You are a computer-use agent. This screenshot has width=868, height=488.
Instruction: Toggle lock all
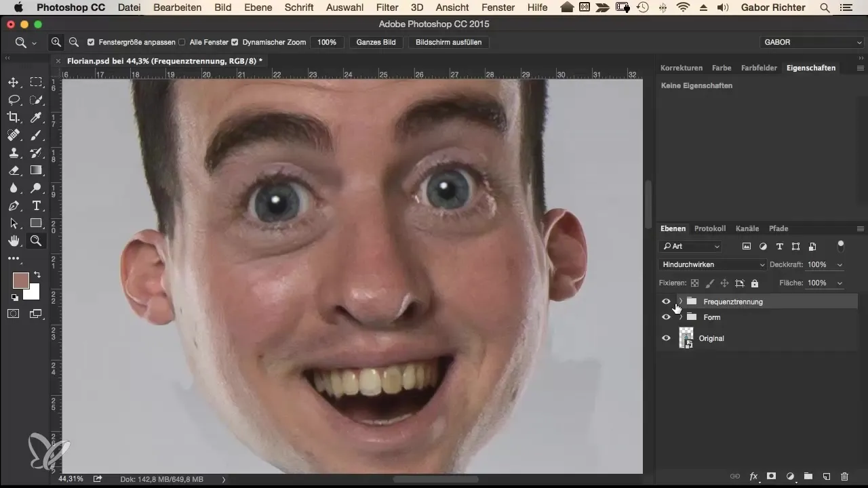[x=755, y=283]
